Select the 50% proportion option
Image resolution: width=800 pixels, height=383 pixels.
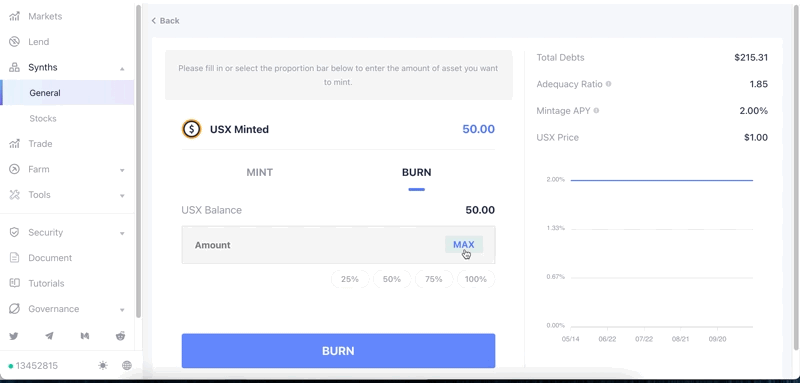click(392, 279)
